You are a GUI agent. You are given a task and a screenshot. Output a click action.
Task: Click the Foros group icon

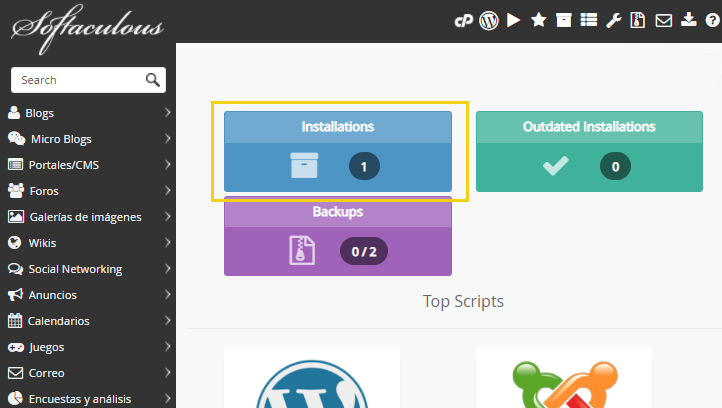click(16, 191)
